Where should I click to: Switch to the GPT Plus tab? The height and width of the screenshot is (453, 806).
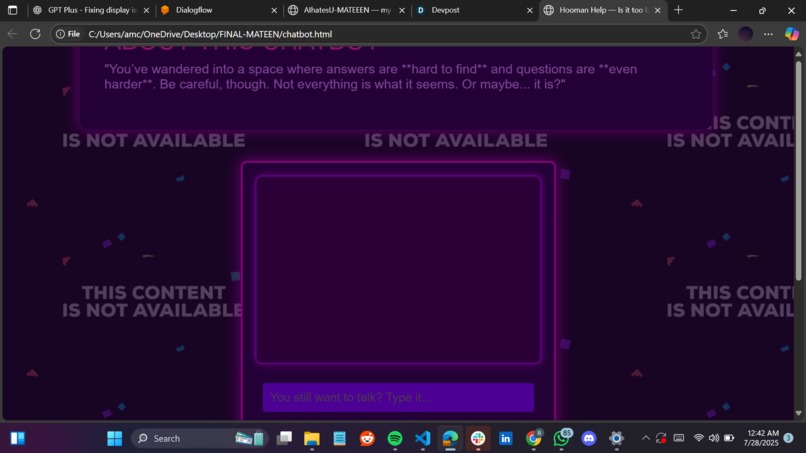pos(90,10)
